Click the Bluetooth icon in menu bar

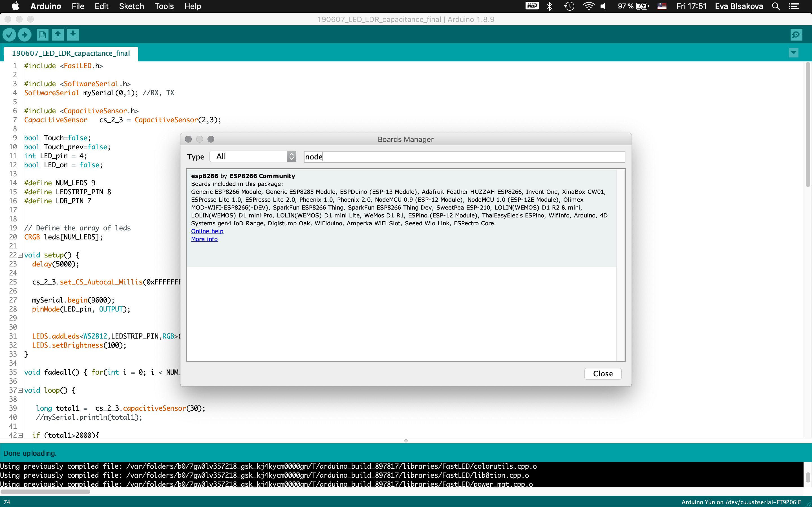click(550, 6)
